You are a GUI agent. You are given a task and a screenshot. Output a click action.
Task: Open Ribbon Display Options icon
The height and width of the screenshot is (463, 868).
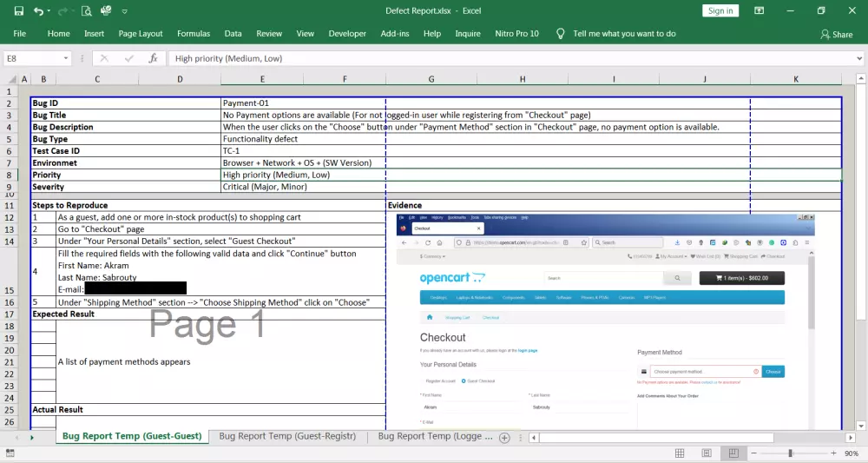point(759,11)
